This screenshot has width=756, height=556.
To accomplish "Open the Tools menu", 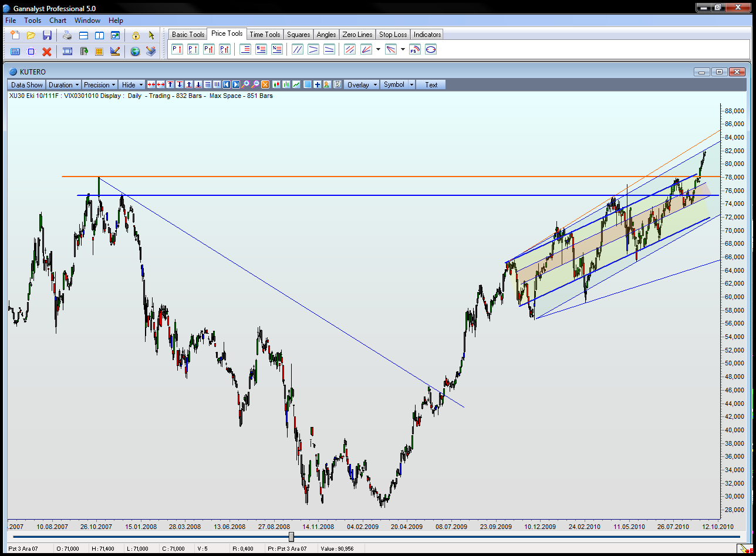I will coord(32,21).
